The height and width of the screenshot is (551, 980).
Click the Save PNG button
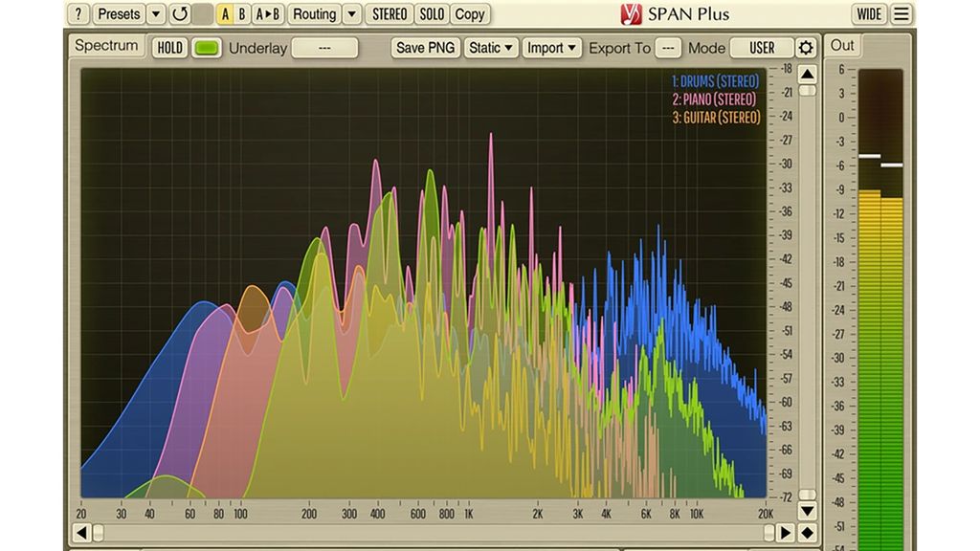pyautogui.click(x=426, y=48)
